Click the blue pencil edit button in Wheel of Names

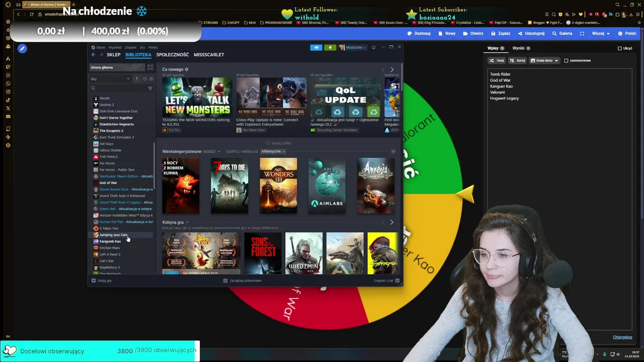point(22,49)
